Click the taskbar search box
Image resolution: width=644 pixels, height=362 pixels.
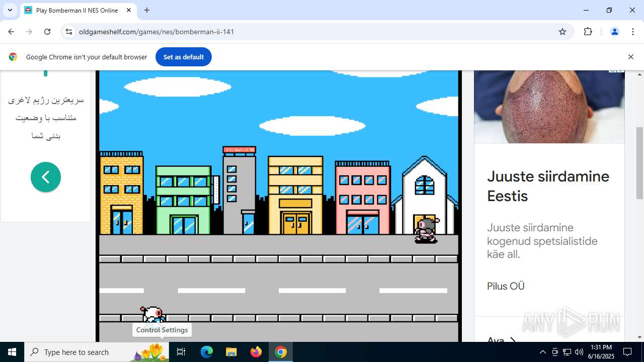(x=97, y=352)
